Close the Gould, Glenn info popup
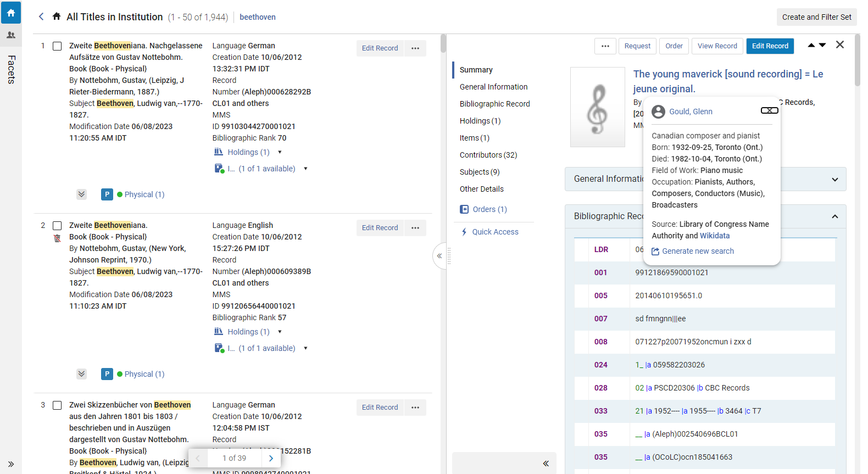 coord(770,110)
